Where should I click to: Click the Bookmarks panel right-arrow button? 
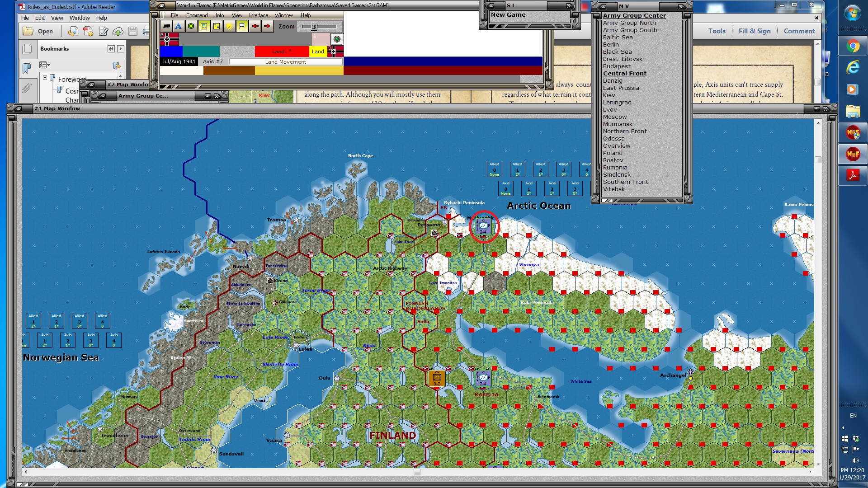[121, 49]
